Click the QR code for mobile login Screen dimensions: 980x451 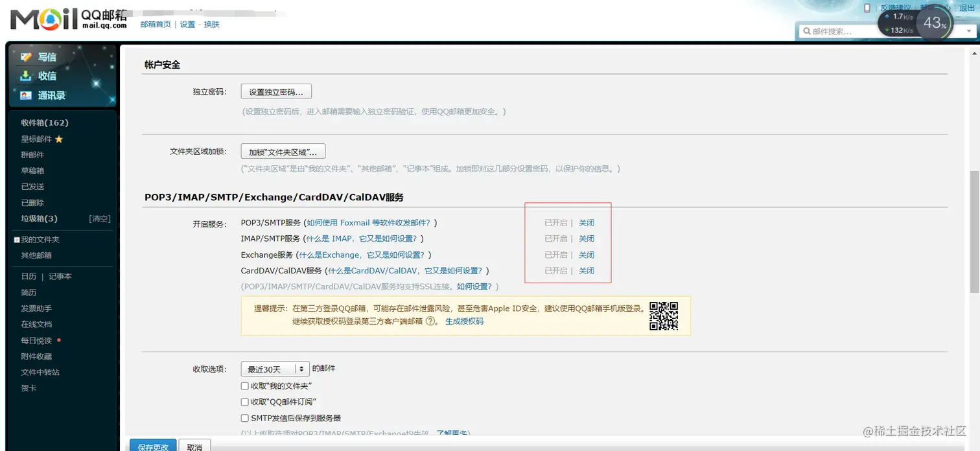(x=664, y=316)
